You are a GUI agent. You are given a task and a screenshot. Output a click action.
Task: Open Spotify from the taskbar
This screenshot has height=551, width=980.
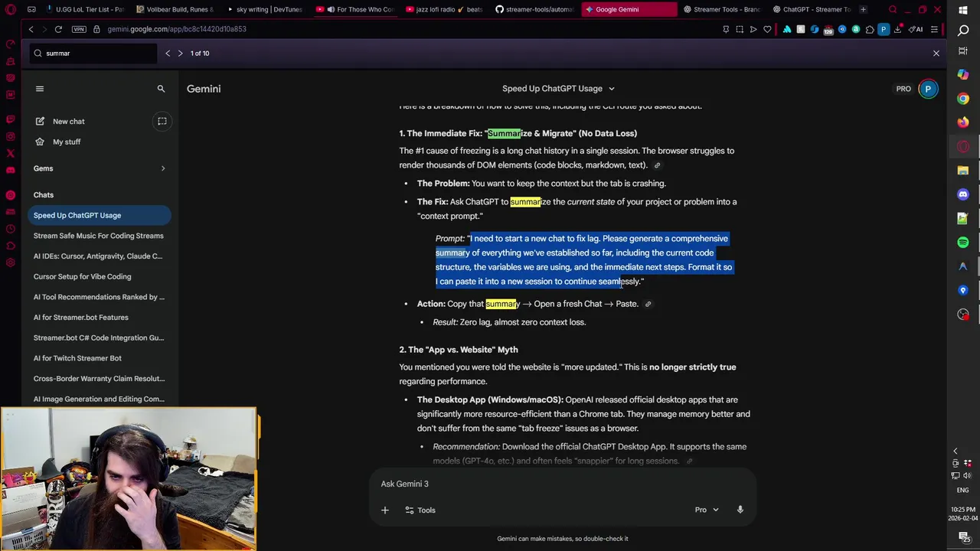pos(963,243)
